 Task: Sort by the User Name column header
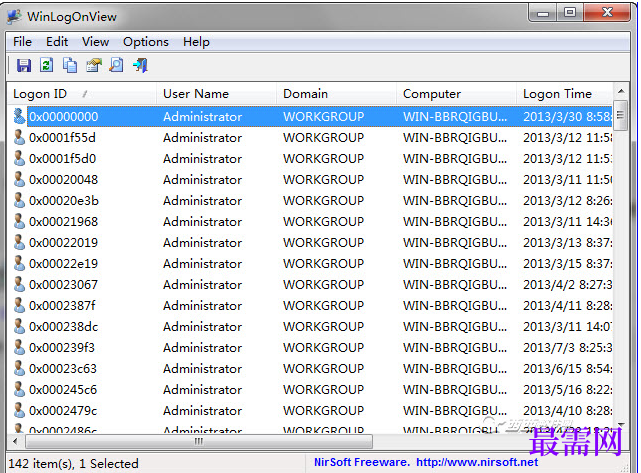(x=217, y=94)
